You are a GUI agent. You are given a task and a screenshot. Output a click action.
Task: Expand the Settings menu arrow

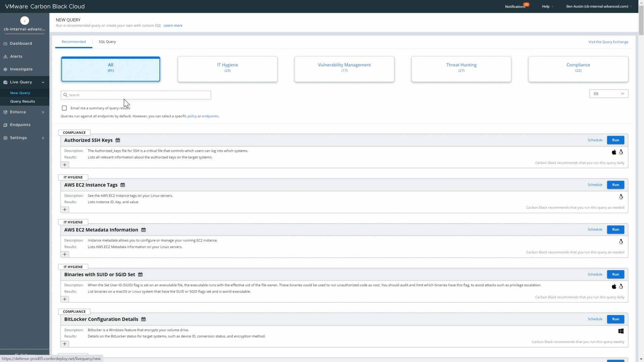(x=43, y=138)
